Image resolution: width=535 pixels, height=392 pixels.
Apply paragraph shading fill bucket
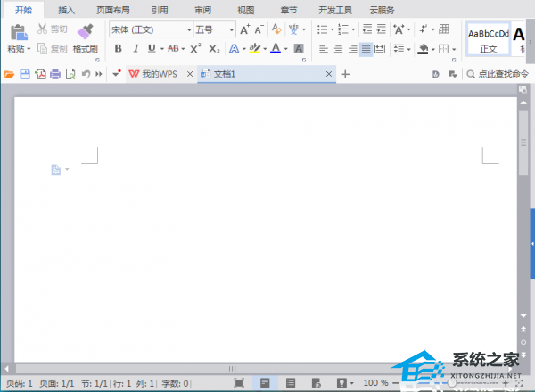coord(423,49)
